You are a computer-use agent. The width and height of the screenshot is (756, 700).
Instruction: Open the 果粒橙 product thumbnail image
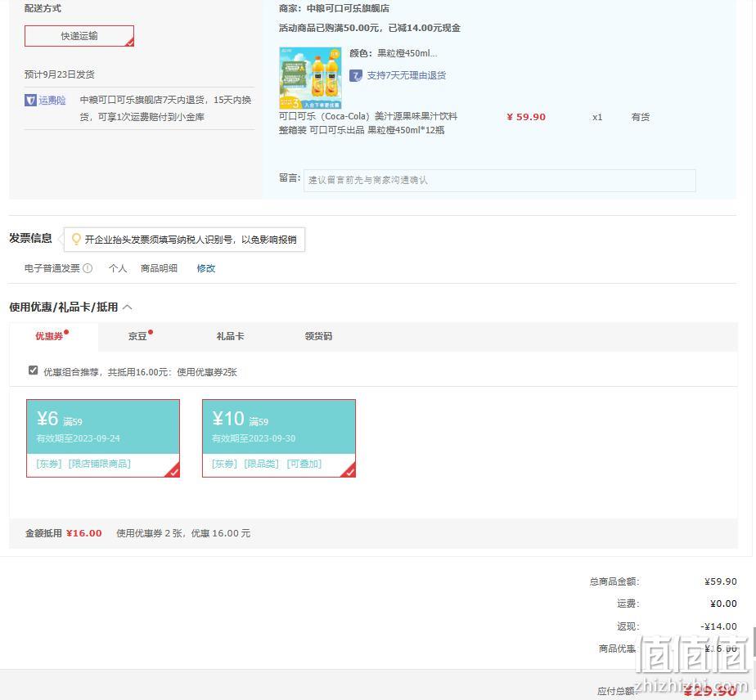[x=310, y=78]
